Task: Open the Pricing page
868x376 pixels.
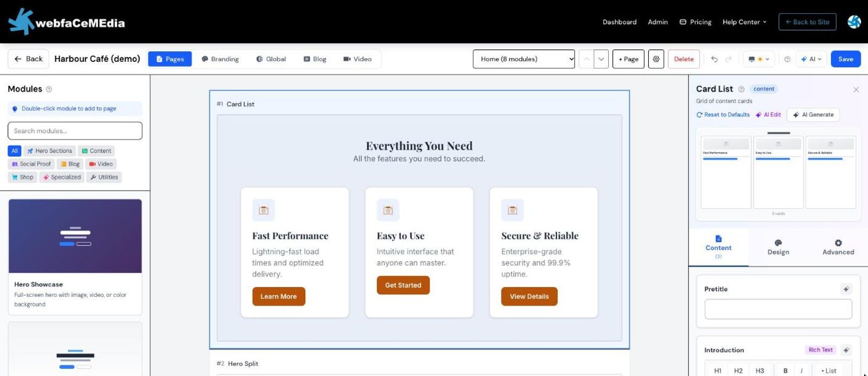Action: [695, 22]
